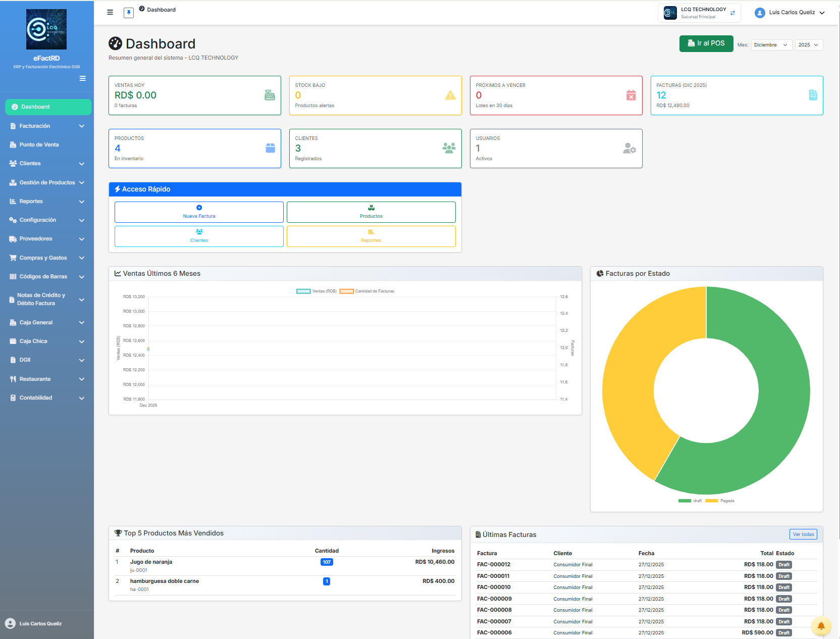Click the Ventas Hoy cash register icon
Screen dimensions: 840x639
270,95
